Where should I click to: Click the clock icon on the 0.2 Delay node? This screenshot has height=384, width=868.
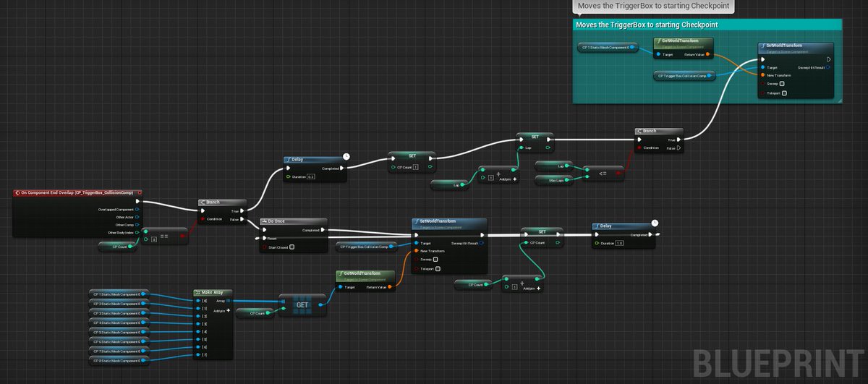tap(346, 155)
